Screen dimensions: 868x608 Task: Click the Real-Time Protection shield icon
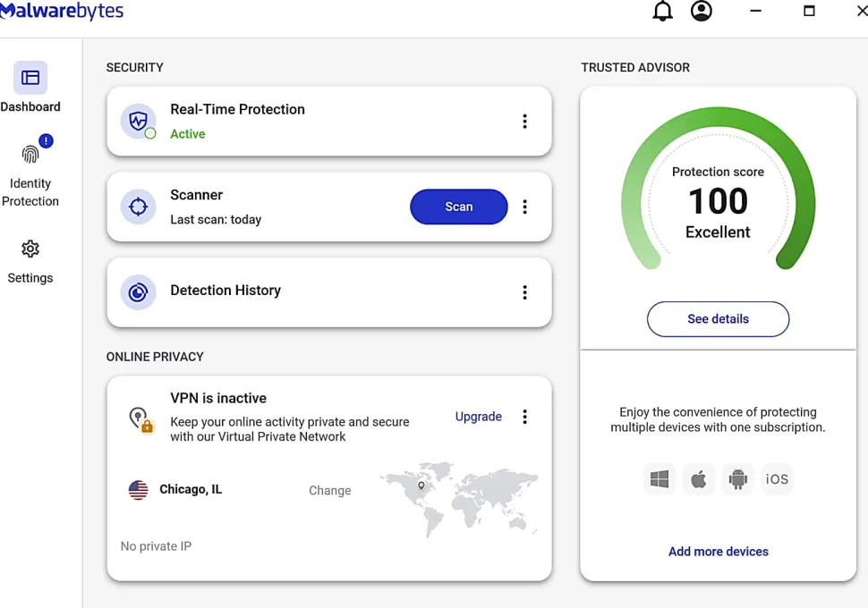(139, 121)
